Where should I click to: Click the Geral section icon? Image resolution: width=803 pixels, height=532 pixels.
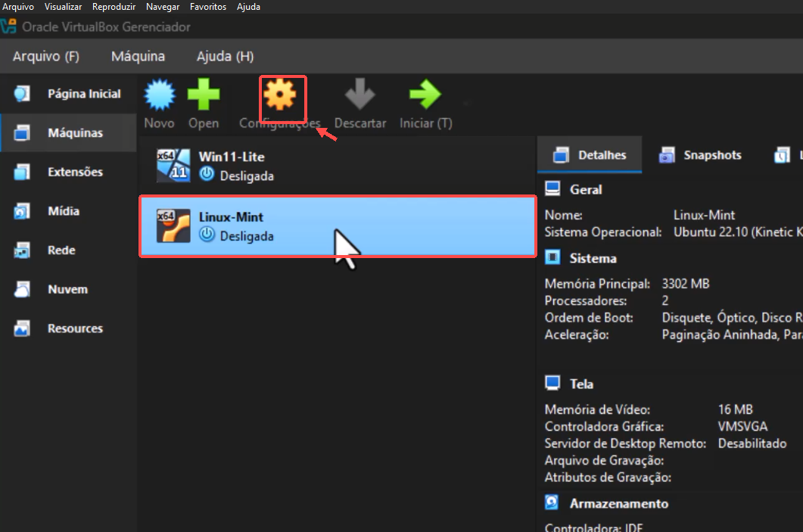coord(552,189)
